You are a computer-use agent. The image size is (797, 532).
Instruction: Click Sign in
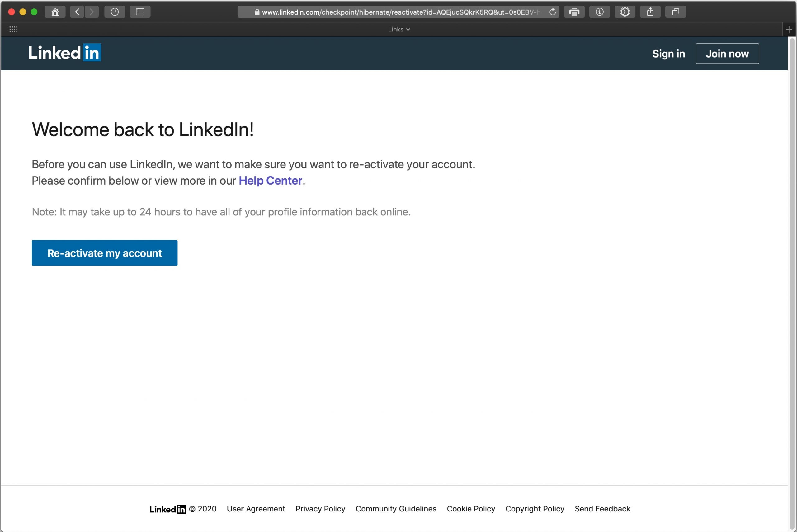668,54
